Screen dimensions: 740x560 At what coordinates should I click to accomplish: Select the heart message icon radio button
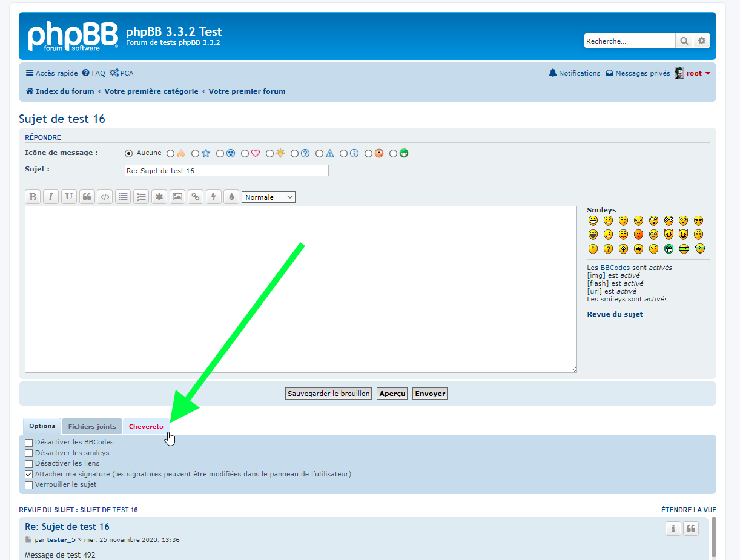(245, 154)
